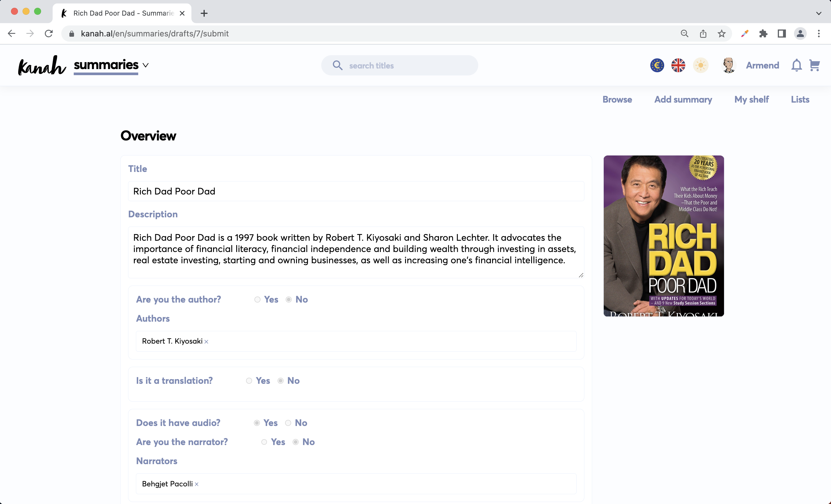This screenshot has width=831, height=504.
Task: Click the Rich Dad Poor Dad cover
Action: [x=663, y=236]
